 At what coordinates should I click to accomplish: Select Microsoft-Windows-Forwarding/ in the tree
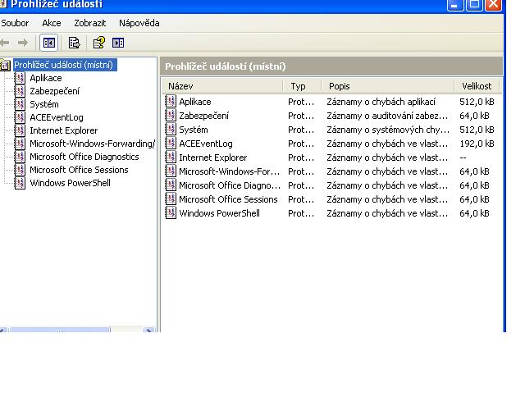point(93,144)
